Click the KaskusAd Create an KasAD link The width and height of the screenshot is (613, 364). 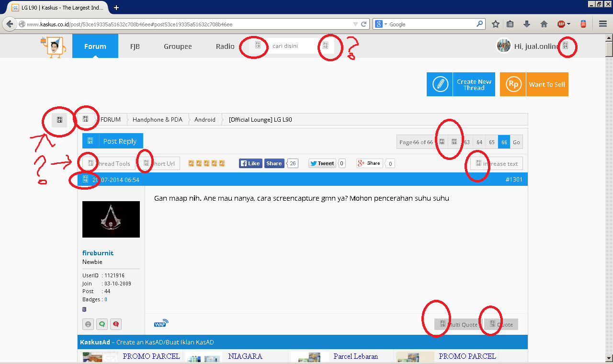(x=147, y=342)
